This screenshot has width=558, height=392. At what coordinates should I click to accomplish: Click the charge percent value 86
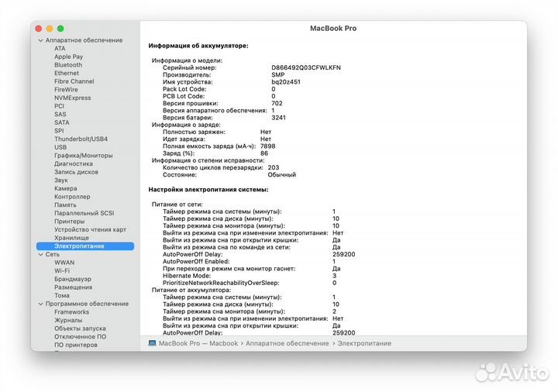pos(264,153)
